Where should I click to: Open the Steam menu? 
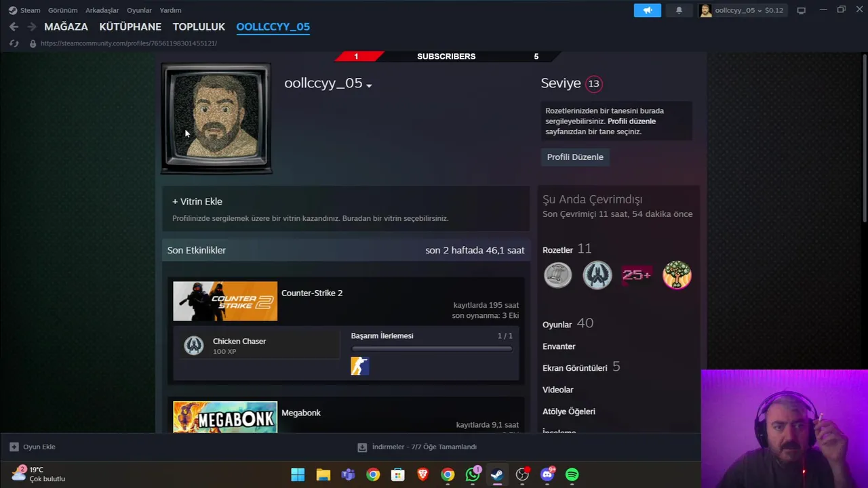[30, 10]
